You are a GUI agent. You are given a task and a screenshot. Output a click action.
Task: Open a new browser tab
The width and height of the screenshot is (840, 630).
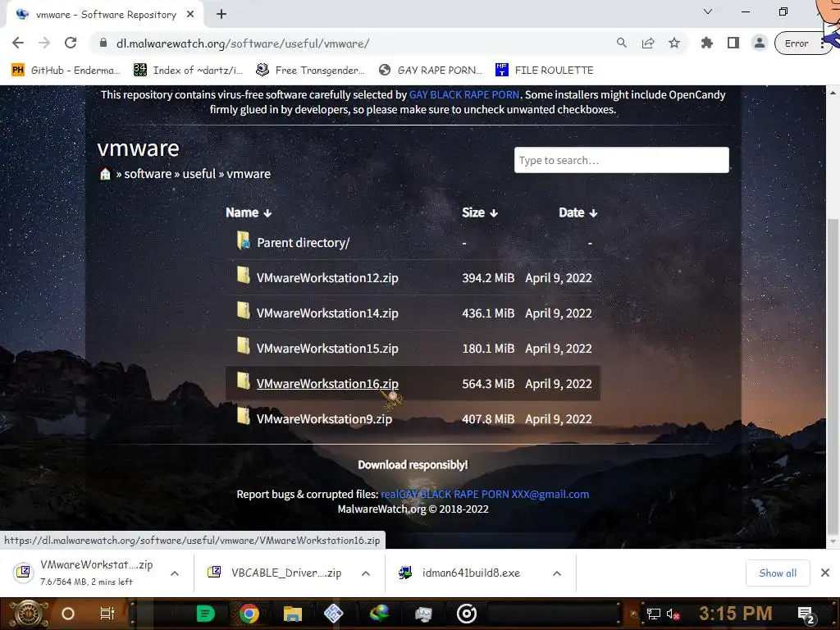pyautogui.click(x=221, y=15)
